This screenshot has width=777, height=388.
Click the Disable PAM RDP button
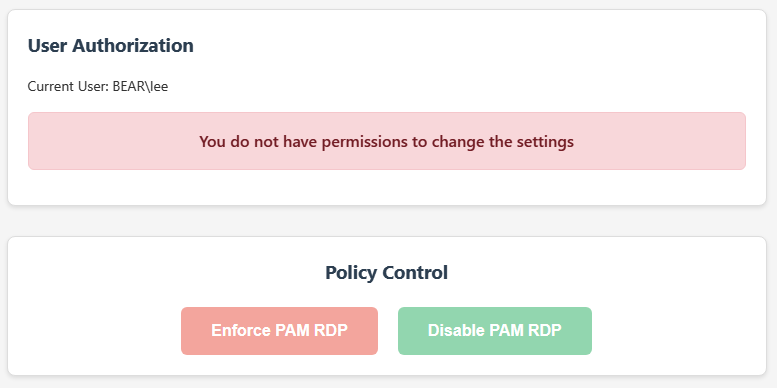(x=495, y=331)
